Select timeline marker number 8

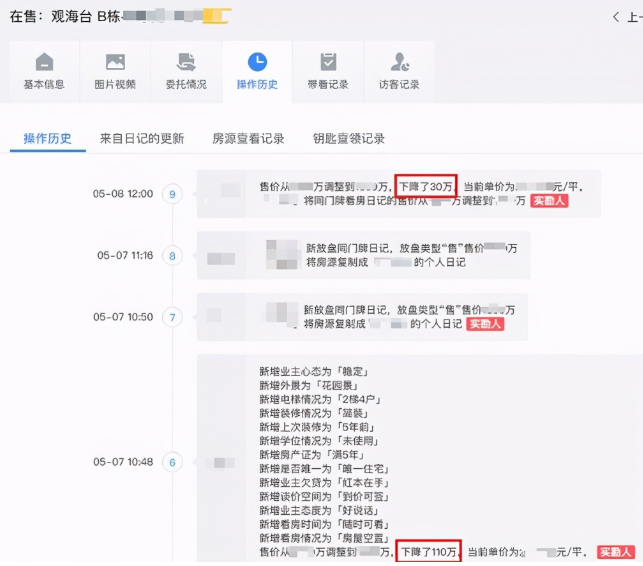pos(172,256)
